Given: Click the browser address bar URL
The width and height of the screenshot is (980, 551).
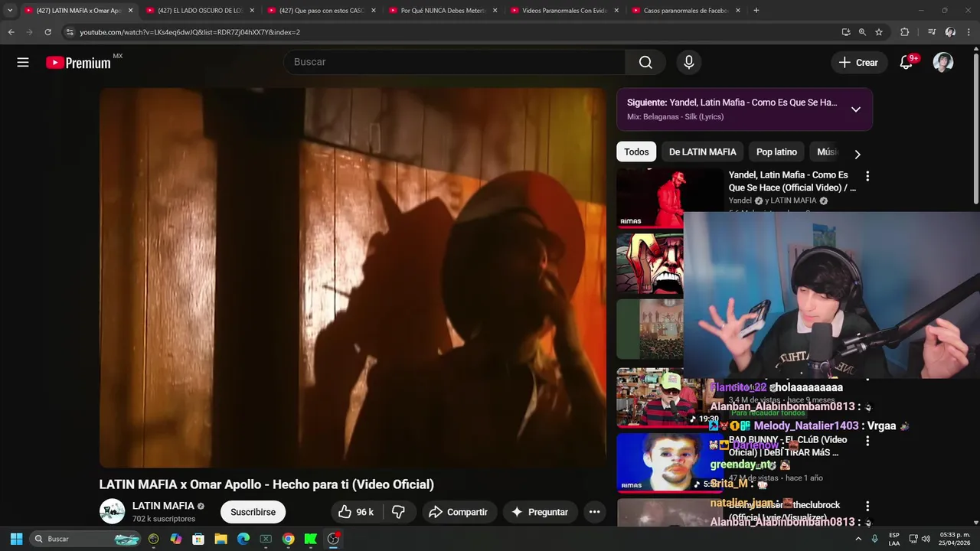Looking at the screenshot, I should [x=190, y=32].
